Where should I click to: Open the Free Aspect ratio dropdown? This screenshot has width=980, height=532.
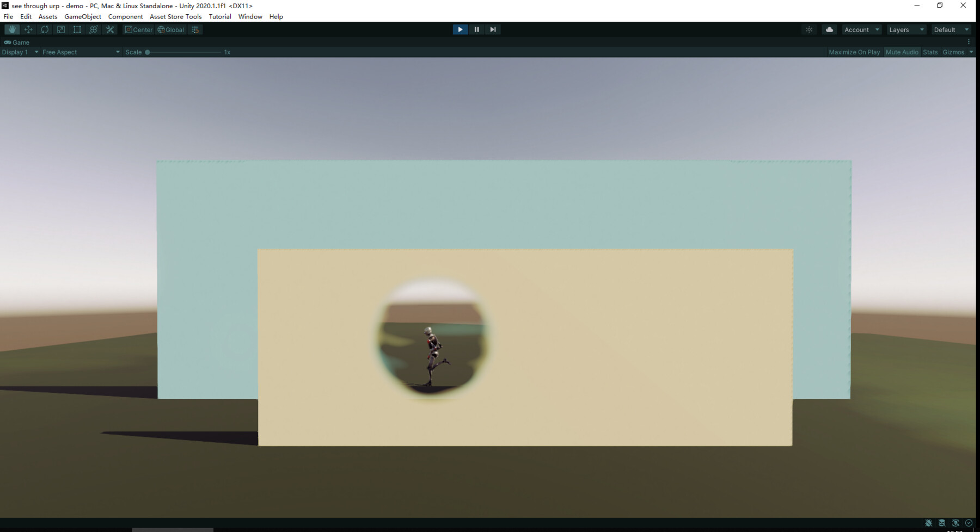(x=81, y=52)
